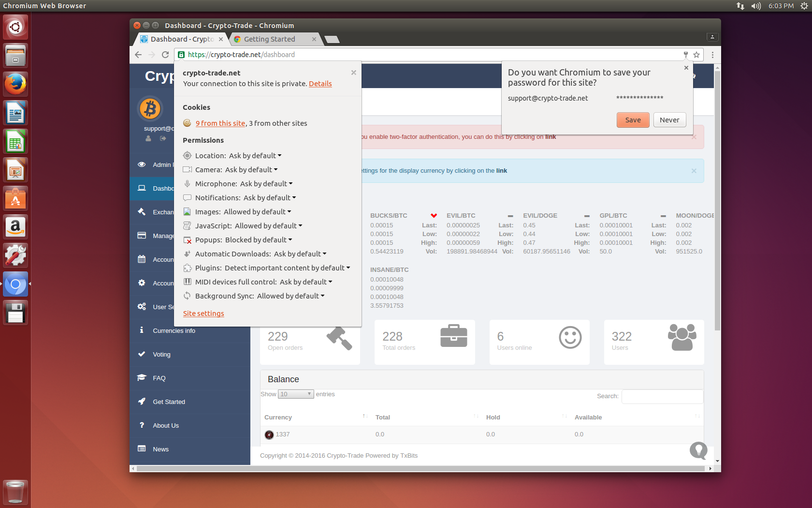Sort Balance table by Total column
The width and height of the screenshot is (812, 508).
coord(427,418)
